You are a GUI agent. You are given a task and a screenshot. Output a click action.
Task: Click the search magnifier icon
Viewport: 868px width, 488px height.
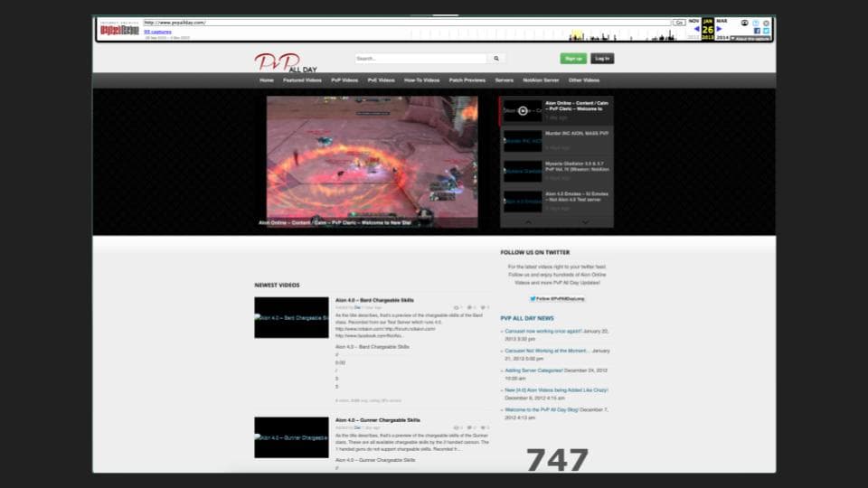pos(496,58)
